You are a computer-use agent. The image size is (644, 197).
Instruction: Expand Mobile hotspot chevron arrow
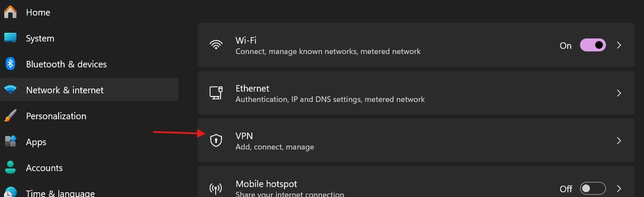coord(619,189)
